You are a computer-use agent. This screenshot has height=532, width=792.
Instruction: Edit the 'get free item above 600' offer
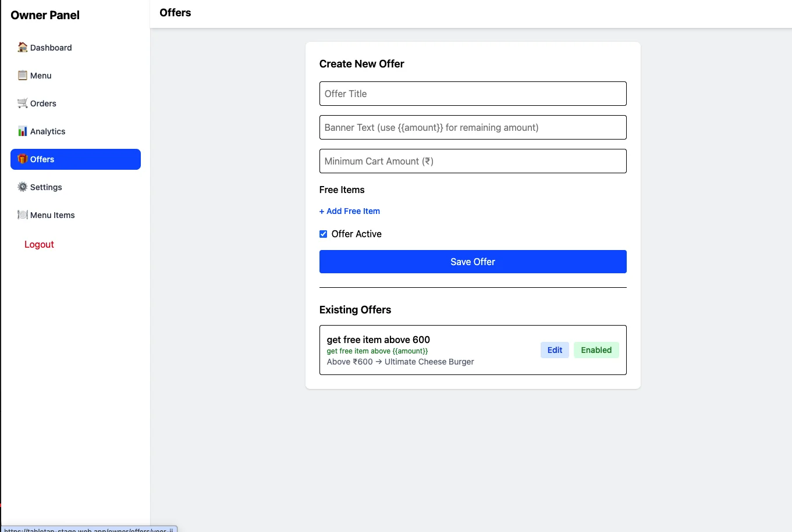pos(554,349)
